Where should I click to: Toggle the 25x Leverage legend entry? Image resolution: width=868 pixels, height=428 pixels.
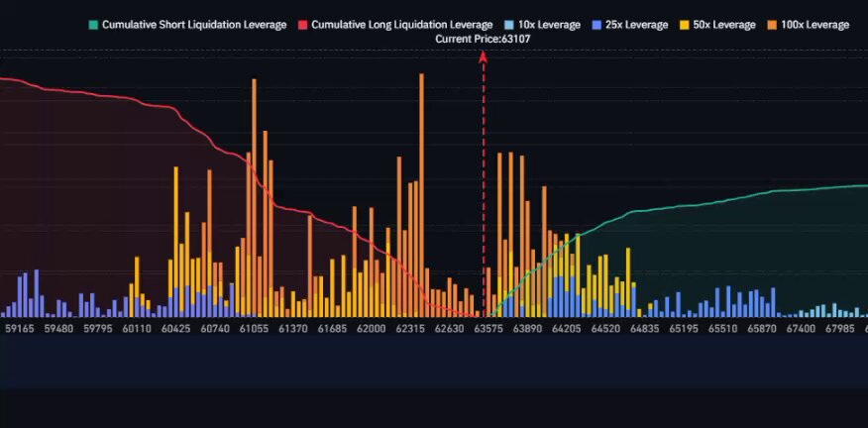coord(630,25)
